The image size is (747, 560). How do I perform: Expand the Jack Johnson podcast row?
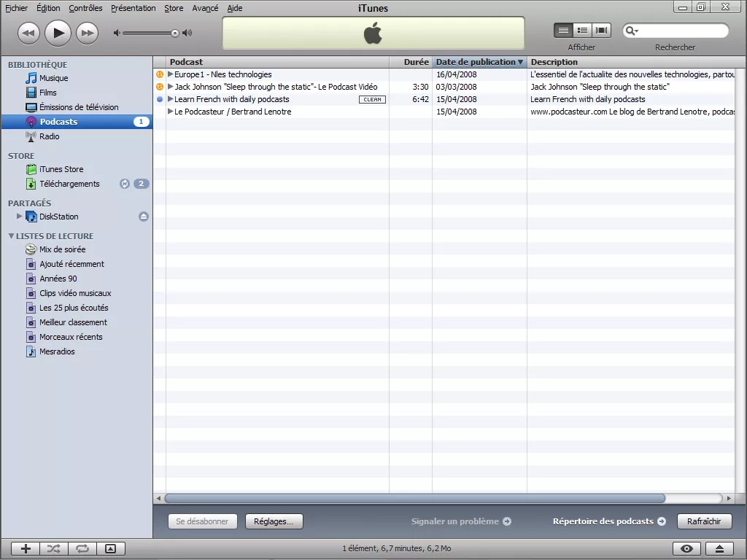170,87
